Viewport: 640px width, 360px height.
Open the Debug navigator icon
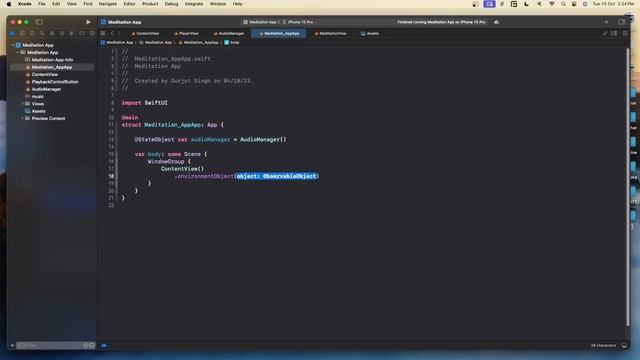coord(72,33)
